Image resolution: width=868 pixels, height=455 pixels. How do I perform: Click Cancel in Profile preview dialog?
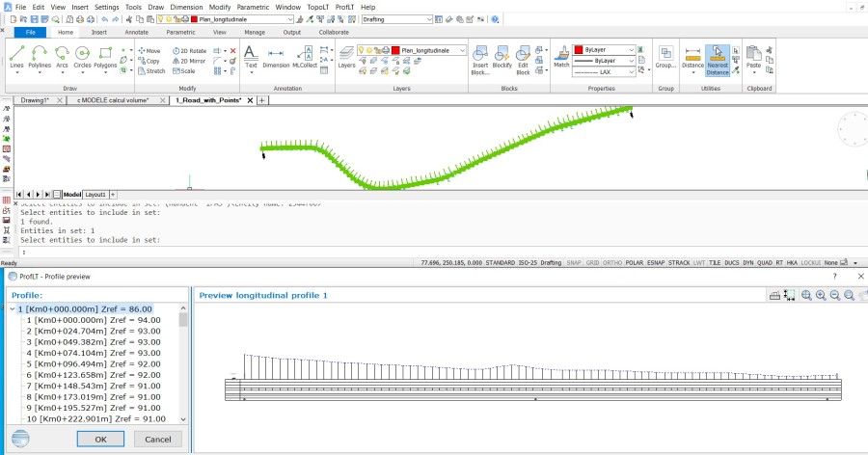tap(158, 439)
